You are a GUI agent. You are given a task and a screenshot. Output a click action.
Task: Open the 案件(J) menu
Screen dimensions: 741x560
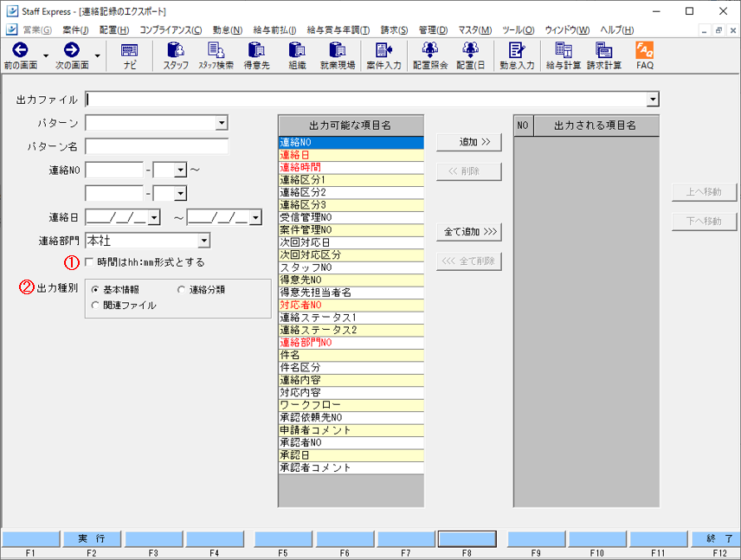coord(75,29)
